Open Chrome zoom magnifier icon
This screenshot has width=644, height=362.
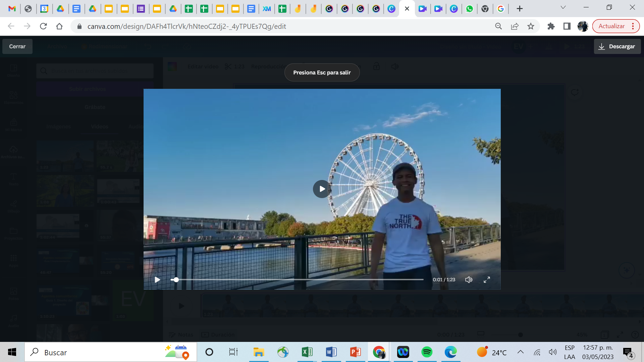click(498, 26)
